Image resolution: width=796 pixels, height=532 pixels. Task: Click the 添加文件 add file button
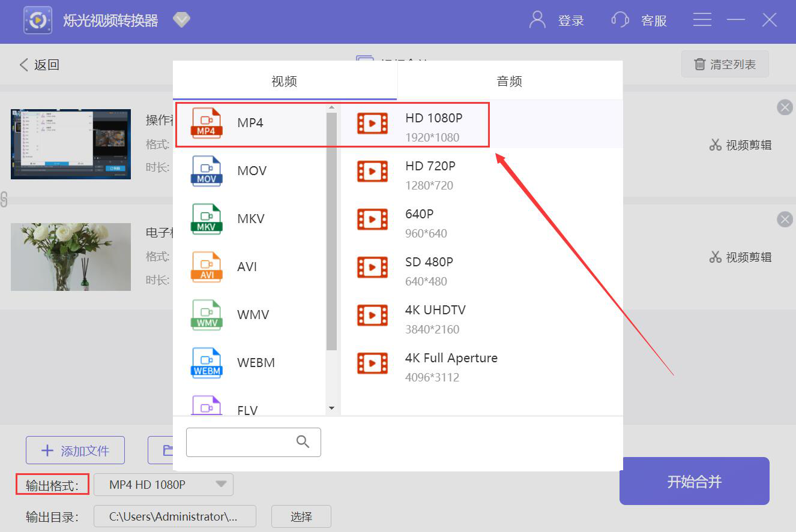[75, 450]
